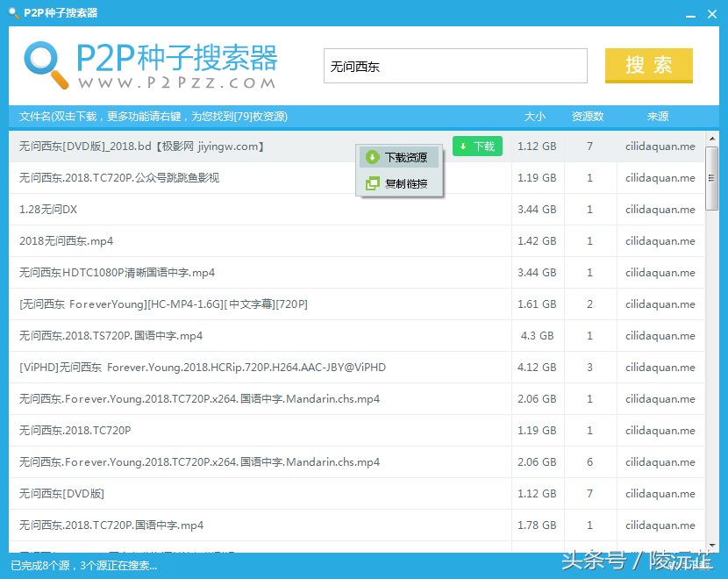Click the 大小 column header
Screen dimensions: 728x579
point(534,117)
